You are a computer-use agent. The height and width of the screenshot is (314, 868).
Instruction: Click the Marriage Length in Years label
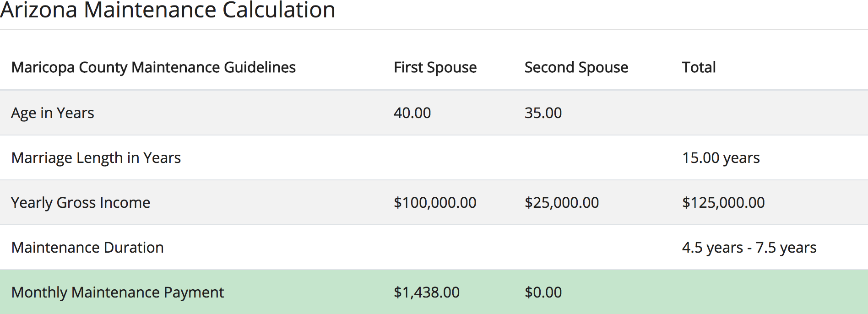click(x=96, y=158)
